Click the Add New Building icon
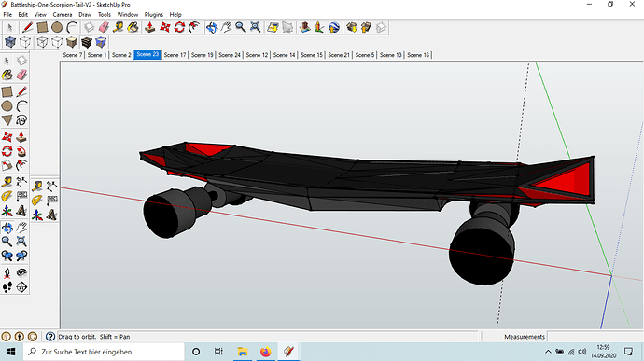The width and height of the screenshot is (644, 361). pyautogui.click(x=305, y=27)
